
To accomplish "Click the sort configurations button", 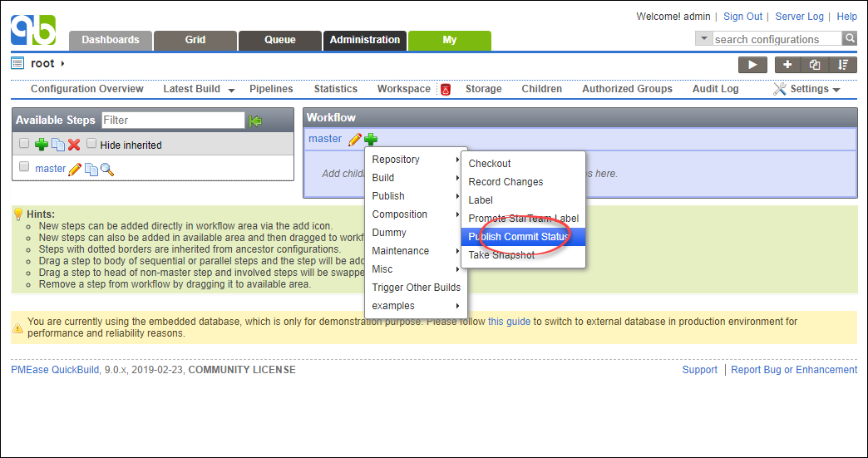I will pos(843,65).
